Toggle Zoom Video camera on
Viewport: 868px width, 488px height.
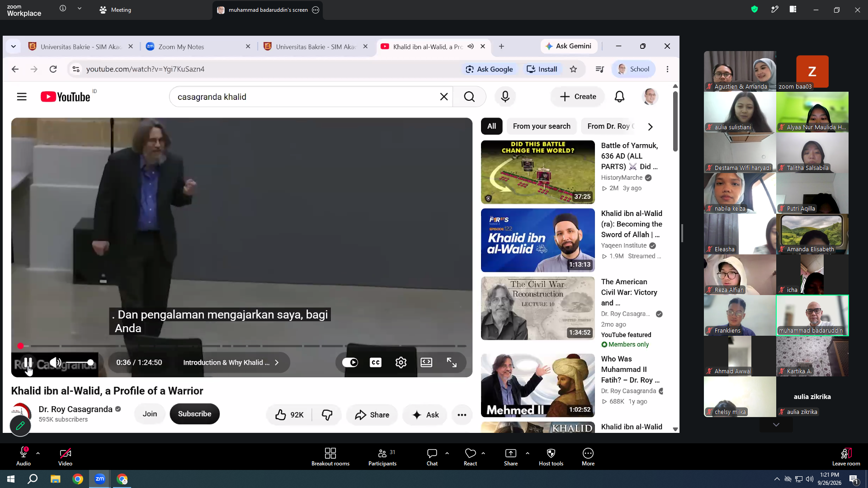65,456
